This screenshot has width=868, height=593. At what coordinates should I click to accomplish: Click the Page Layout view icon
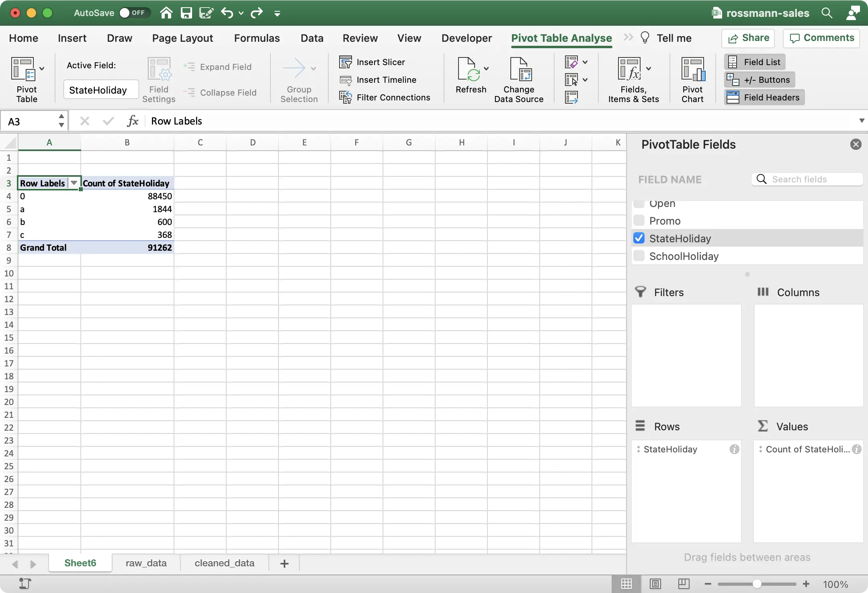click(x=655, y=584)
